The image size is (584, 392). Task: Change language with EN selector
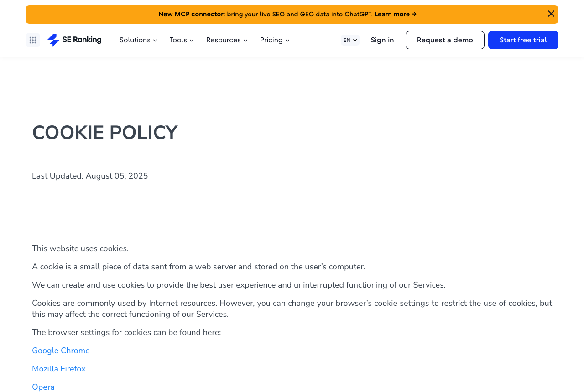point(350,40)
